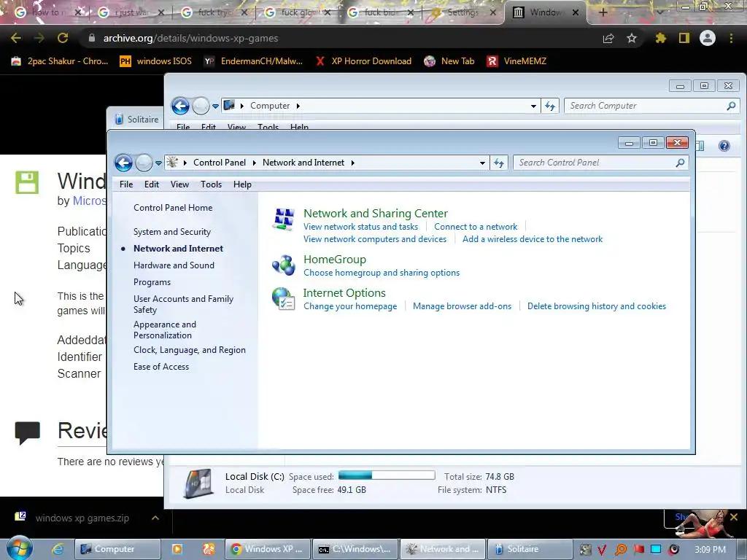Switch to the Settings Chrome tab
747x560 pixels.
pyautogui.click(x=462, y=12)
